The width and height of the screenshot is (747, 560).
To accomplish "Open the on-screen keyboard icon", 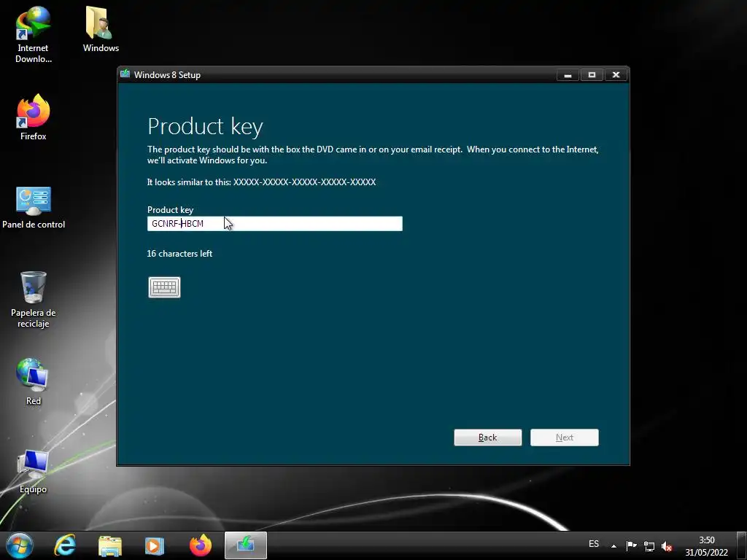I will pyautogui.click(x=164, y=287).
